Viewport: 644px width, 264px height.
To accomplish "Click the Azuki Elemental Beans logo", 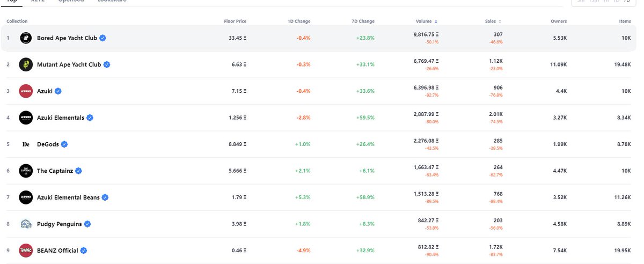I will point(26,197).
